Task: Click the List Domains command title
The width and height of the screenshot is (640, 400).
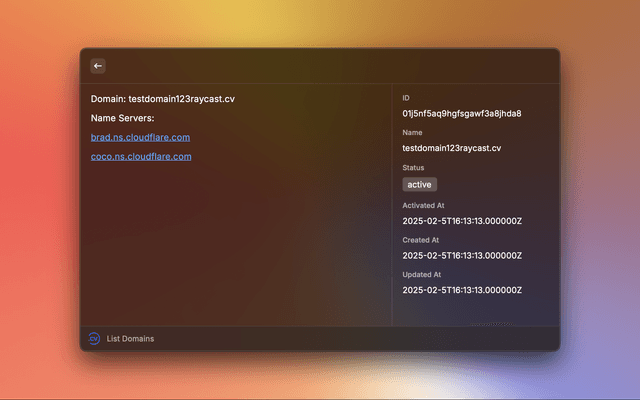Action: click(x=130, y=339)
